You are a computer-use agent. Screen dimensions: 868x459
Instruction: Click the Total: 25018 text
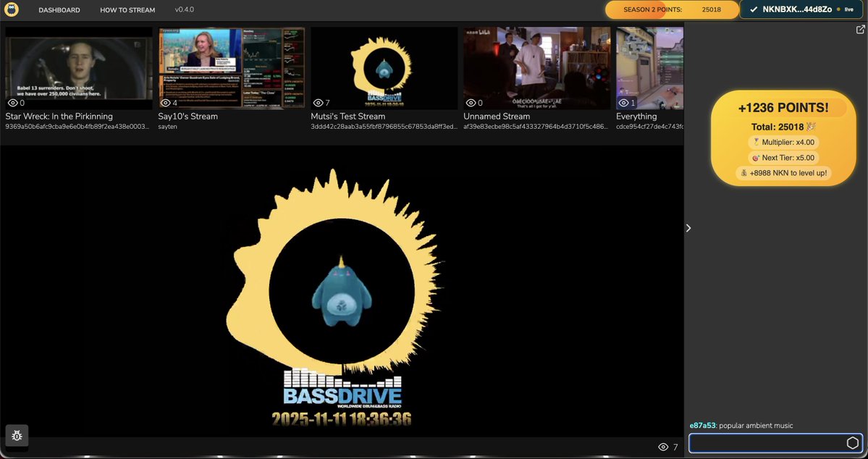(x=778, y=127)
